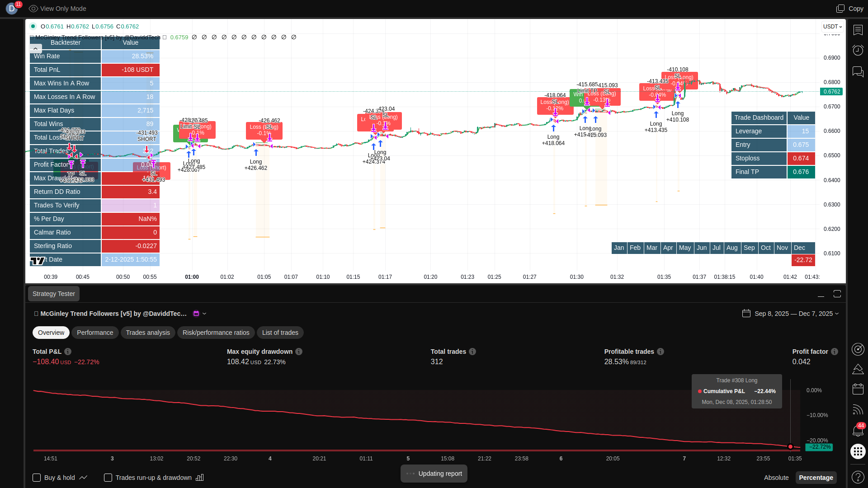Open the notifications bell icon
This screenshot has height=488, width=868.
tap(858, 431)
